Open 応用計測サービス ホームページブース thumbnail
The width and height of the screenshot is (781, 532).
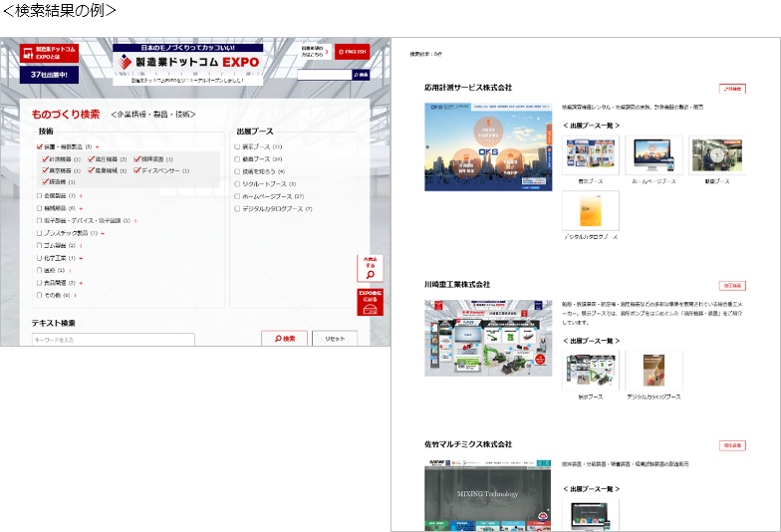pyautogui.click(x=653, y=155)
